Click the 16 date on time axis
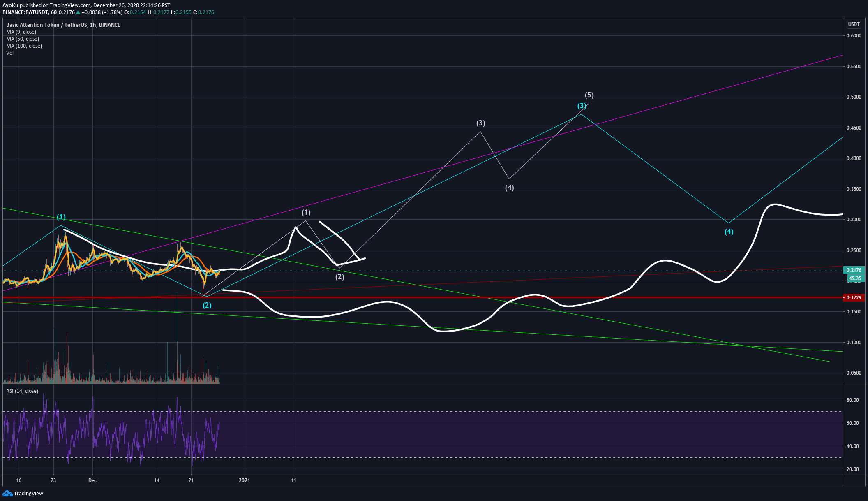The width and height of the screenshot is (868, 501). [x=19, y=480]
